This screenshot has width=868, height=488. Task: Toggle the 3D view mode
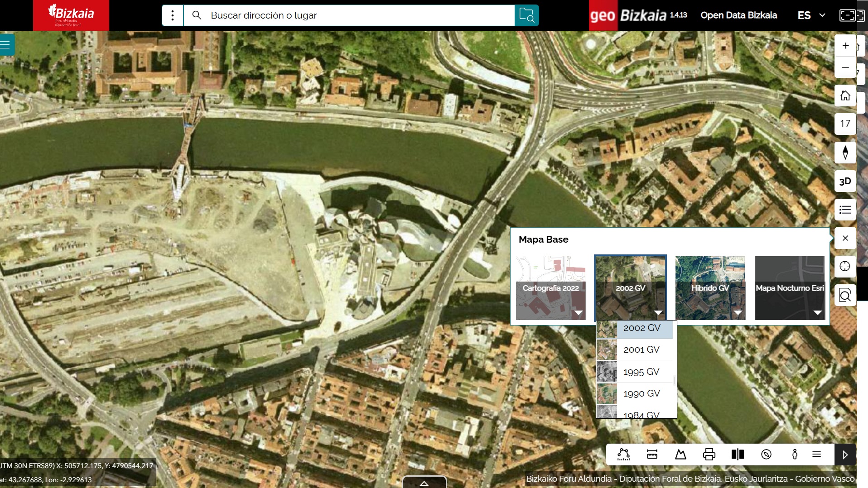845,181
